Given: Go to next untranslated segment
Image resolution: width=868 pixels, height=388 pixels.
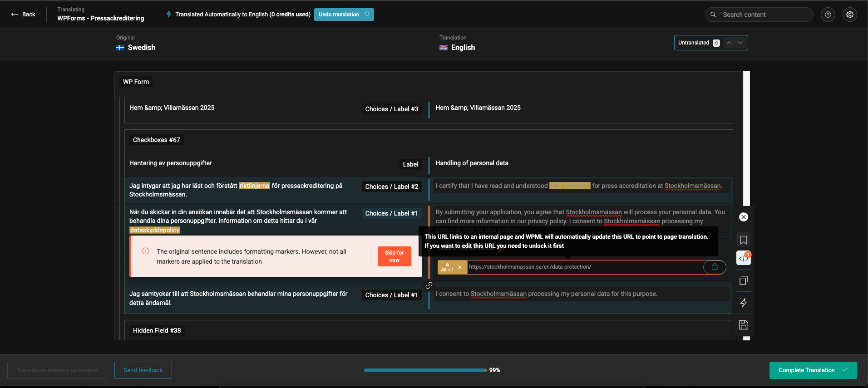Looking at the screenshot, I should 740,43.
